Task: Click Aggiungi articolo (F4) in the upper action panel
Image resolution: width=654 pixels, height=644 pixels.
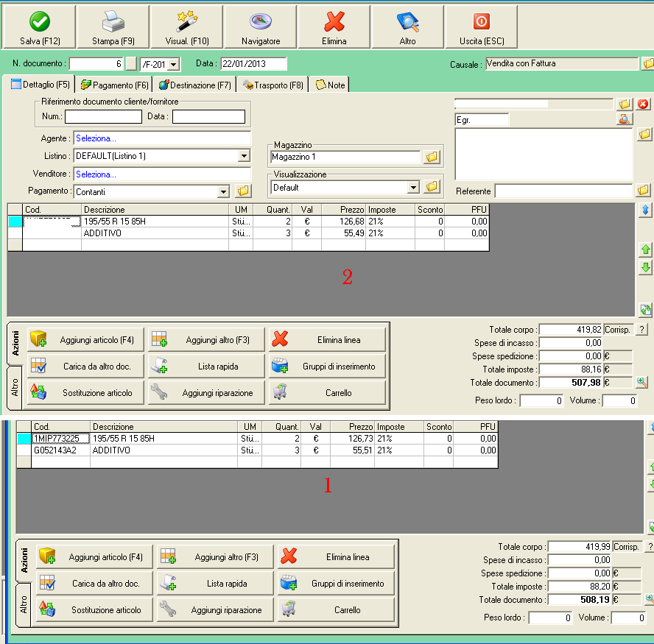Action: [x=85, y=340]
